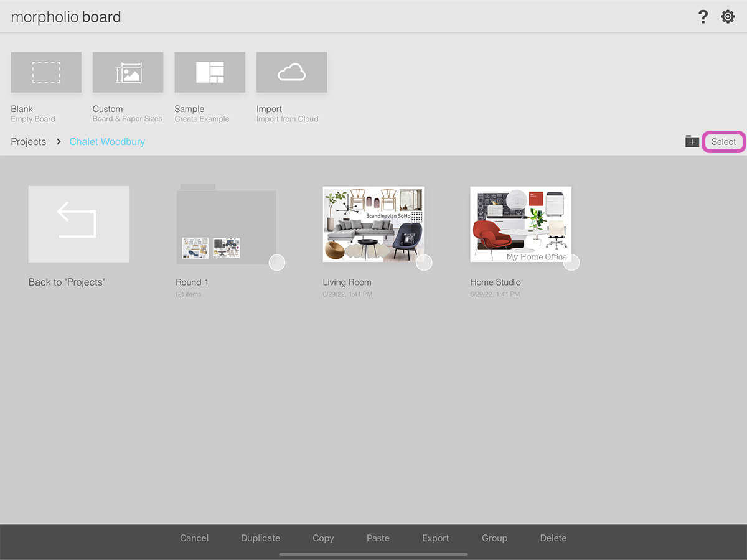Tap Cancel in the bottom toolbar
This screenshot has width=747, height=560.
[x=194, y=538]
